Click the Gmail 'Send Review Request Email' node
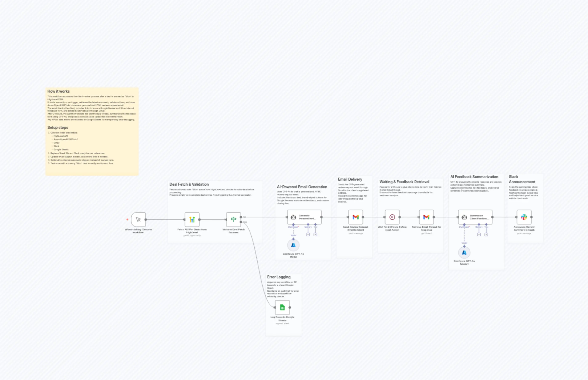The width and height of the screenshot is (588, 380). (x=356, y=217)
